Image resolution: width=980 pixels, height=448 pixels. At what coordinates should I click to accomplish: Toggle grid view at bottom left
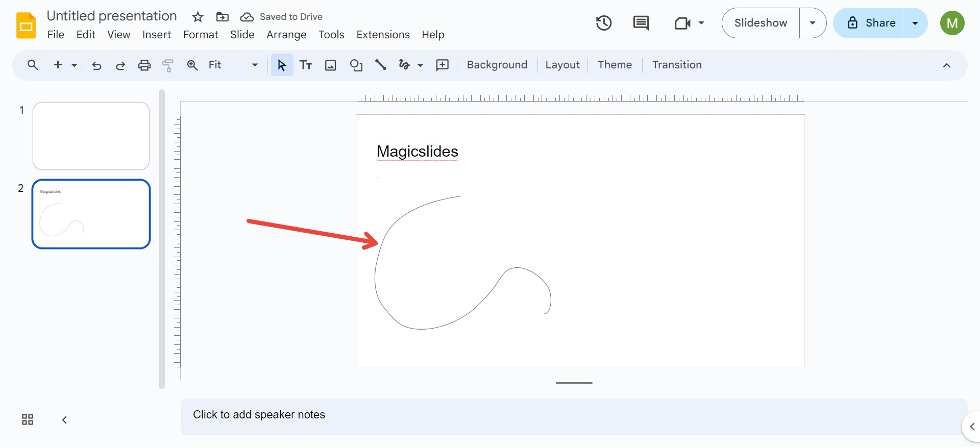pos(28,419)
